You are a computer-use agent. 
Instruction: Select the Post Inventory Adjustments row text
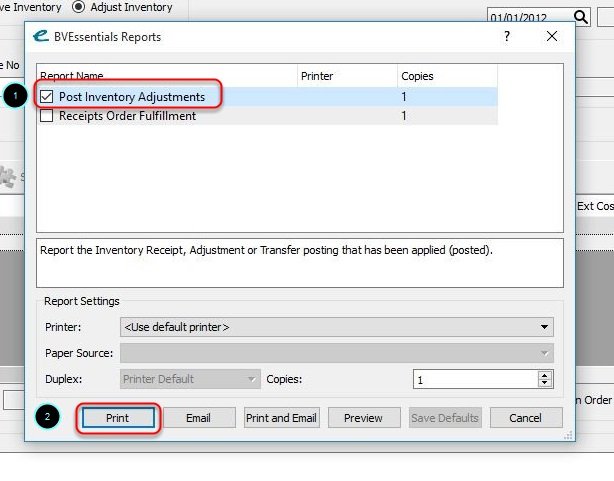tap(132, 97)
